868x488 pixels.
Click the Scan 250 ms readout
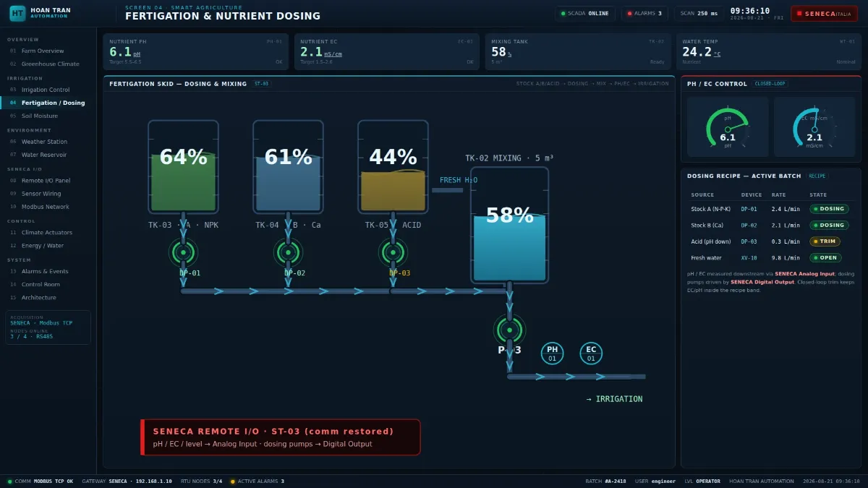[699, 13]
